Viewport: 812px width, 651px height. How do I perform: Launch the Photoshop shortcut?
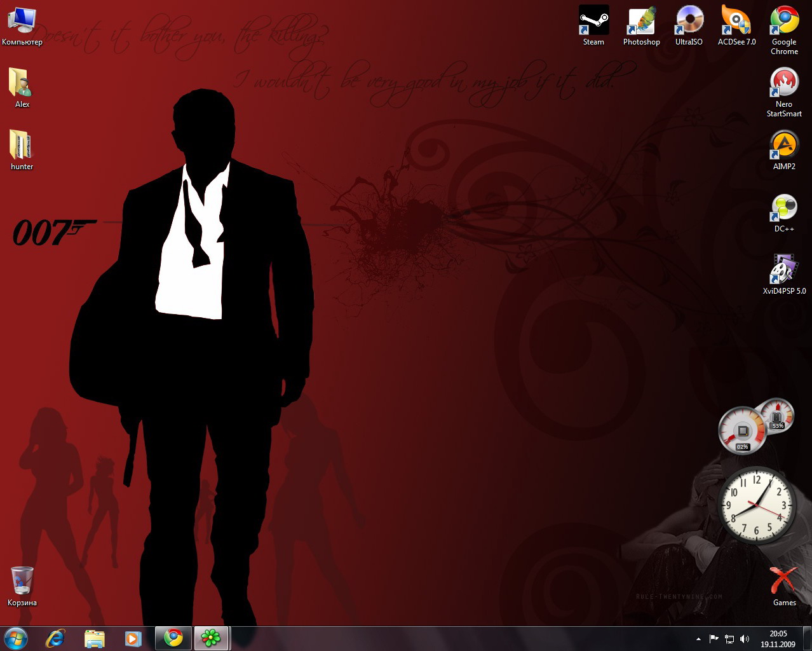pos(642,26)
